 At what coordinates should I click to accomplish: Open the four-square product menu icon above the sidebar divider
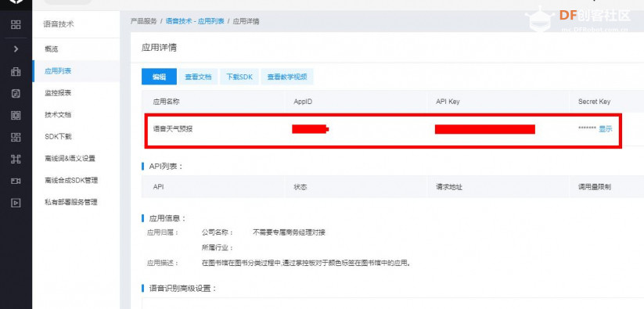coord(16,24)
